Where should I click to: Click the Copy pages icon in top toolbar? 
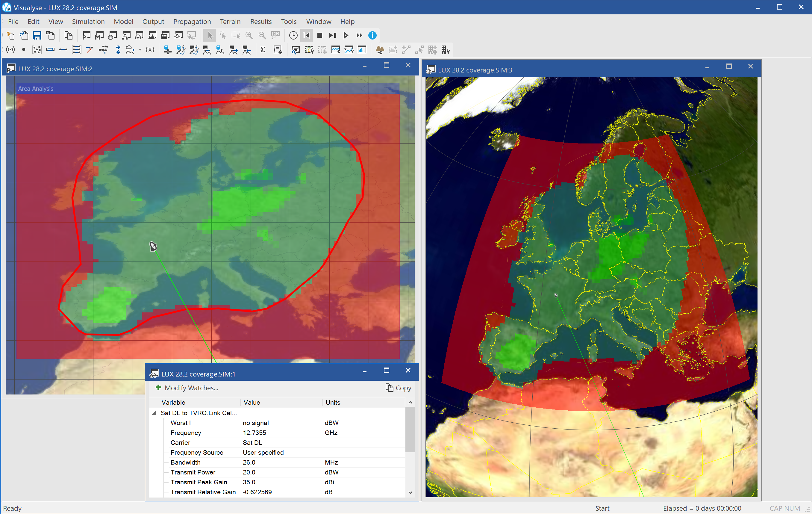tap(69, 35)
